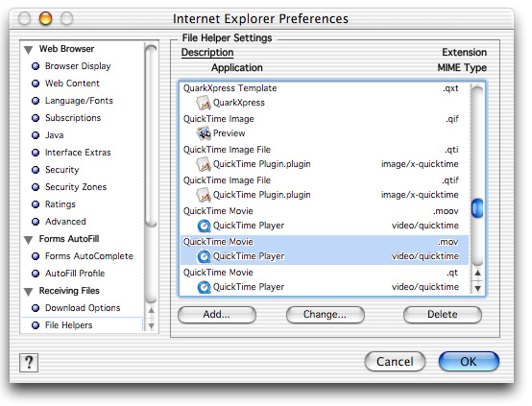Click the Add... button
The height and width of the screenshot is (406, 532).
(217, 315)
